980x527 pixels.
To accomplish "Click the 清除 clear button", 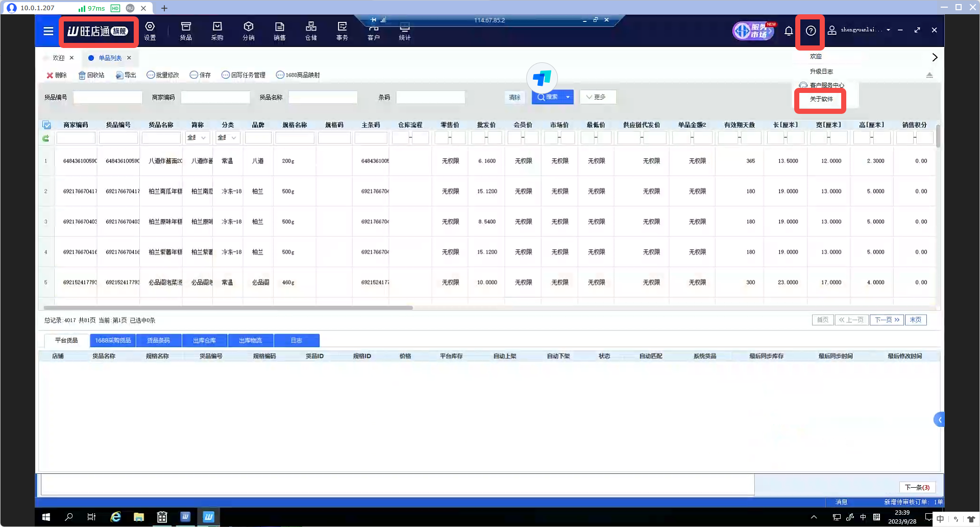I will (514, 97).
